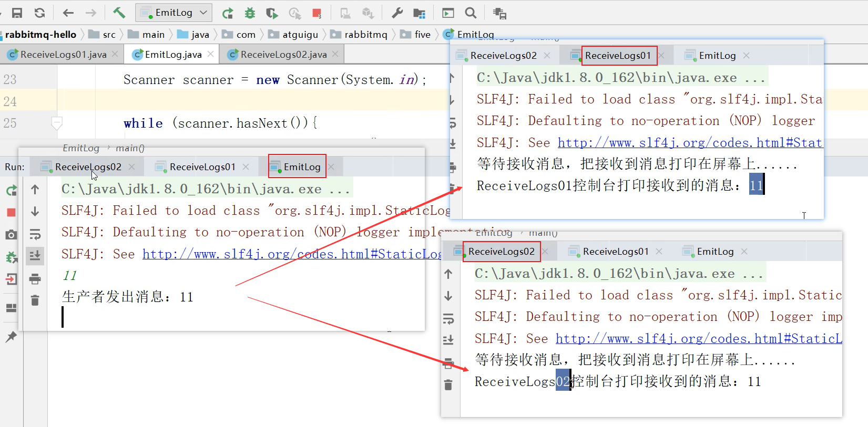Open Project Structure folder icon
Viewport: 868px width, 427px height.
[420, 13]
